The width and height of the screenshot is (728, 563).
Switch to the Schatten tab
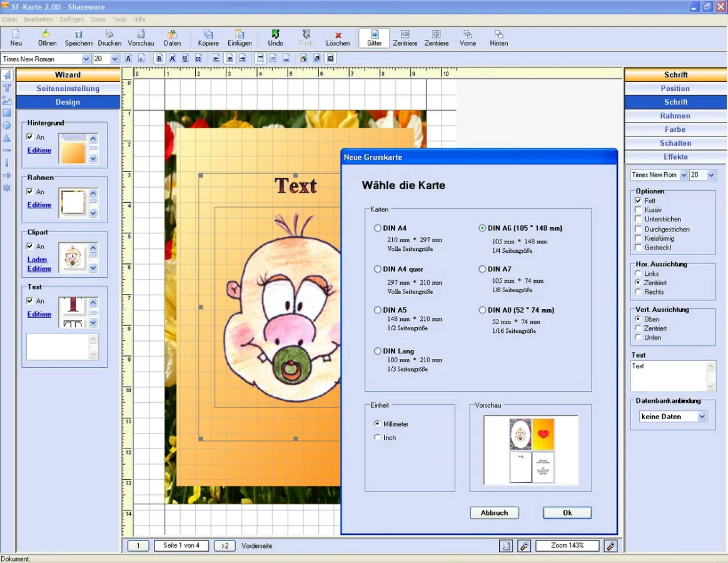675,143
